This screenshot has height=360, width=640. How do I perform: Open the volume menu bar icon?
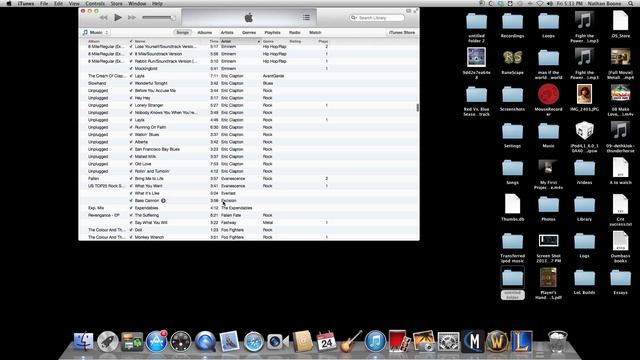click(x=549, y=3)
